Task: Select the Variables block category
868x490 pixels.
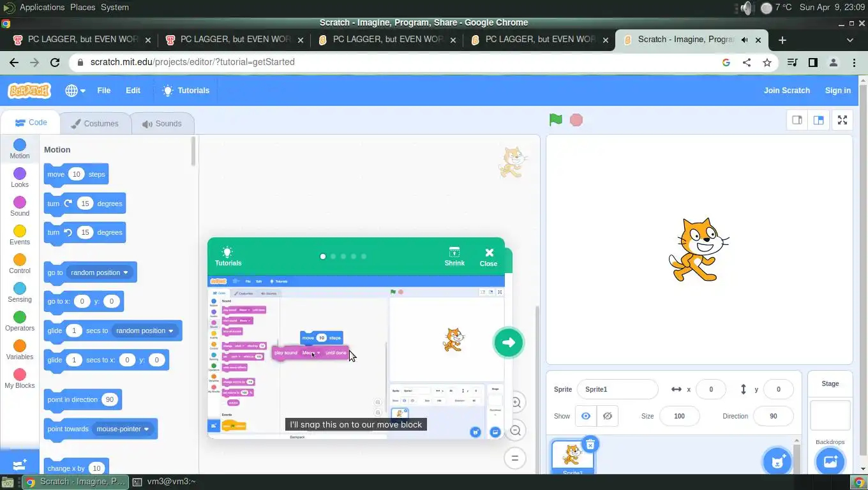Action: pyautogui.click(x=20, y=350)
